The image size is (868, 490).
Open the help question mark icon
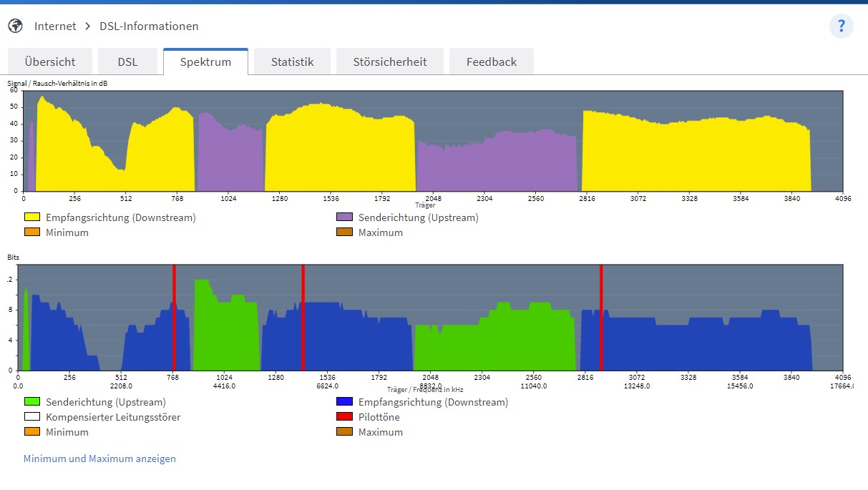[841, 26]
